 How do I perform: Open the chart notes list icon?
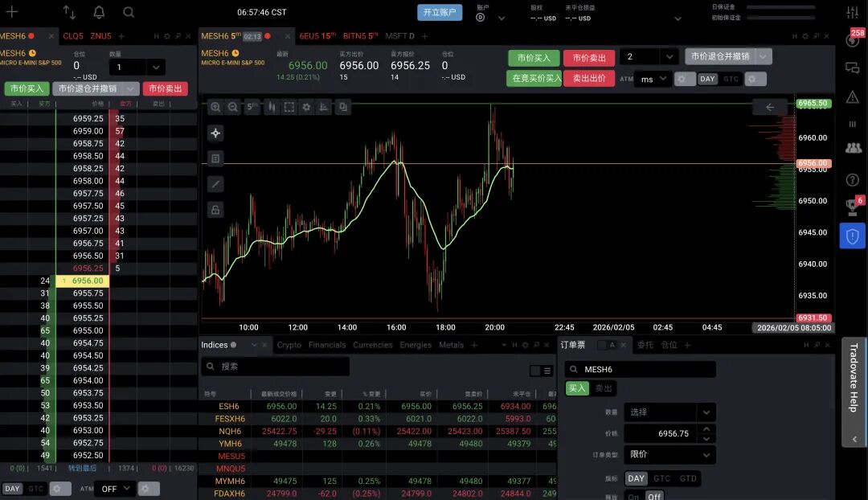pos(215,158)
